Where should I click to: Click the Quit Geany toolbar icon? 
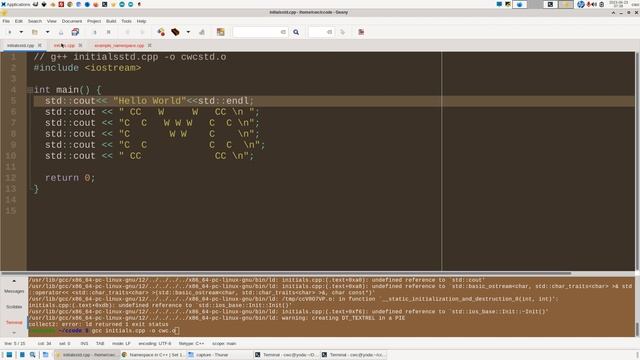(361, 32)
